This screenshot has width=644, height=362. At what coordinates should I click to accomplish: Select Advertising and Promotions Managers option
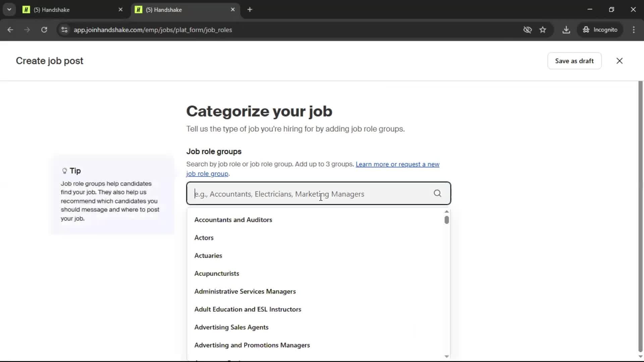pos(319,345)
